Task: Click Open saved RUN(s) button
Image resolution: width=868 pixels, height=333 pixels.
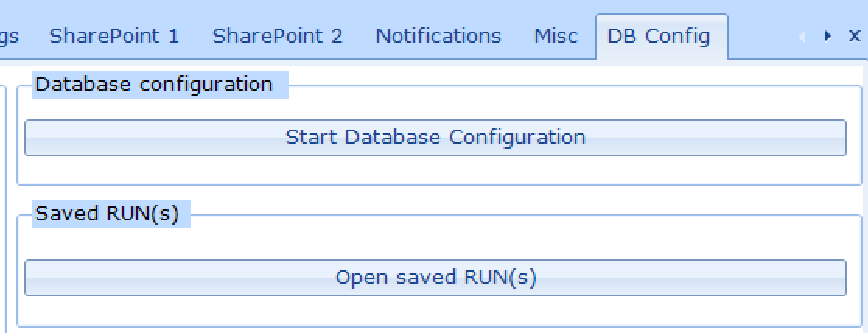Action: (x=435, y=278)
